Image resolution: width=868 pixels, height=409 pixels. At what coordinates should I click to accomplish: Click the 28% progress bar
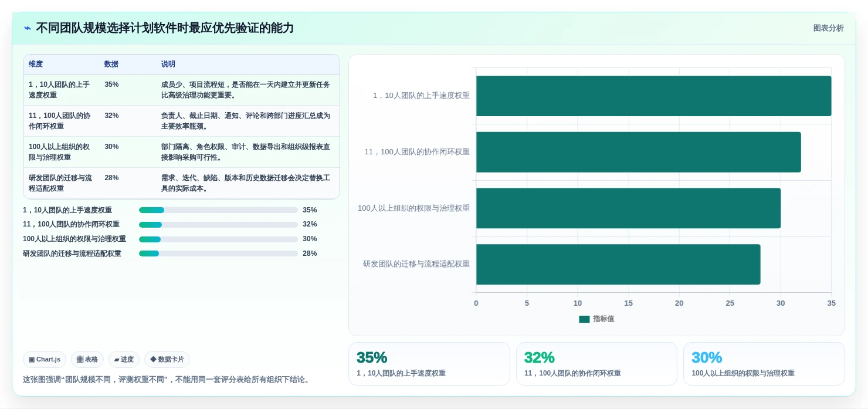(x=218, y=253)
